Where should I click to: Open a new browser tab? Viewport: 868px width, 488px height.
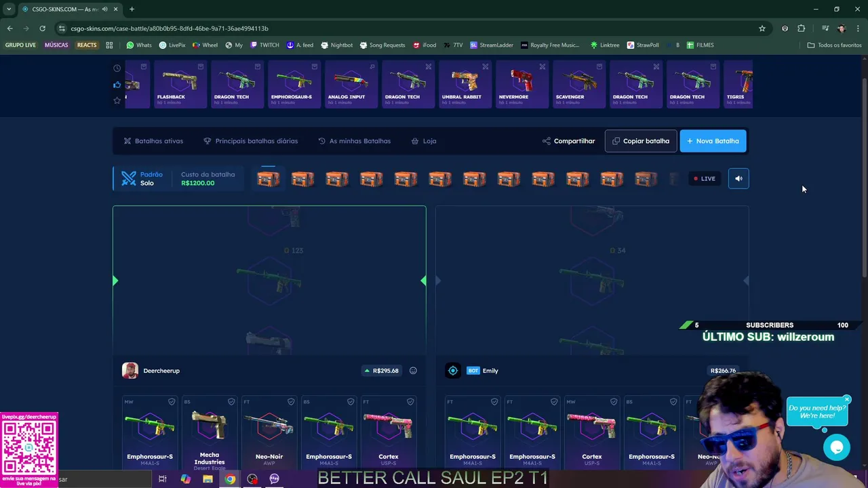click(132, 9)
